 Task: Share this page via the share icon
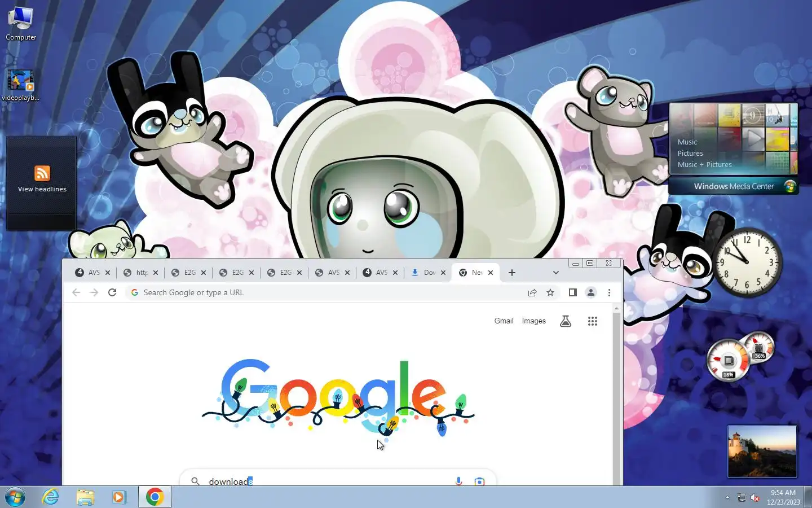[x=532, y=292]
